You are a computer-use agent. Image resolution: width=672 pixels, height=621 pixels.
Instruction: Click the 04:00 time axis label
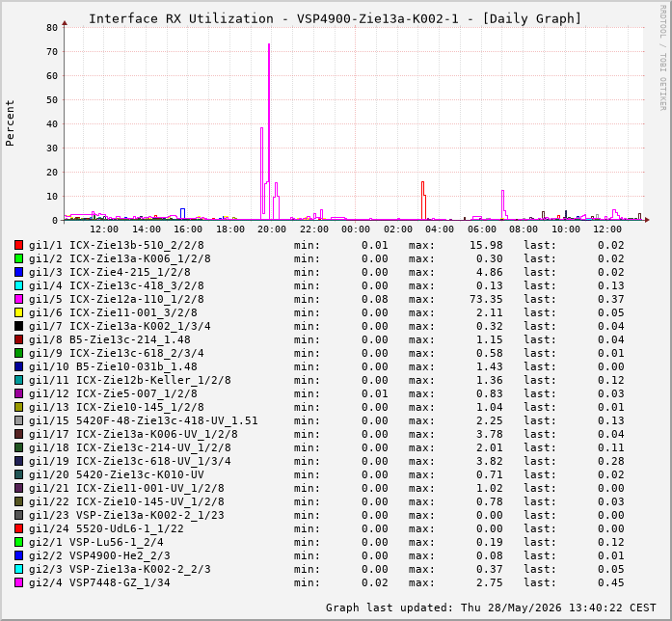(440, 229)
